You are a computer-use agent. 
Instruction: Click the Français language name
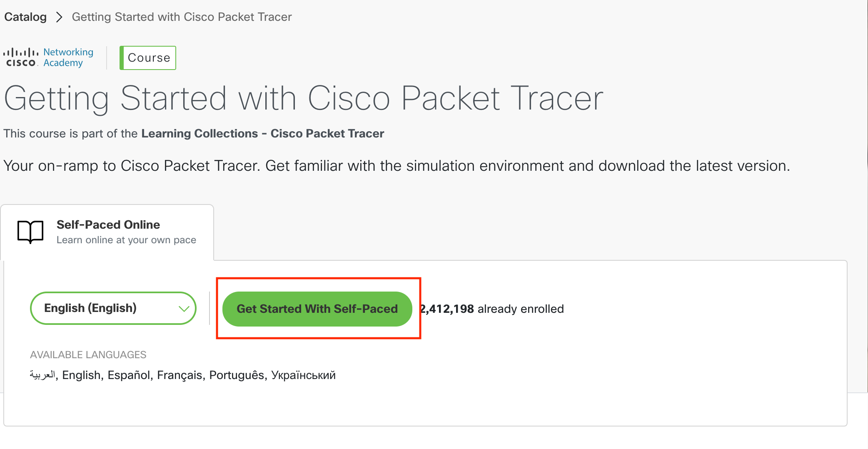point(179,375)
